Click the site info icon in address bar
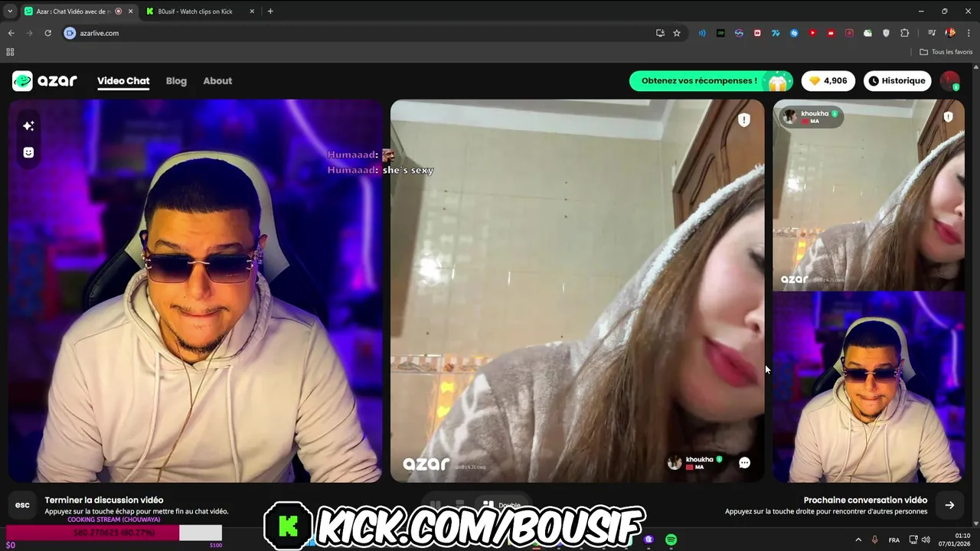Viewport: 980px width, 551px height. pos(70,33)
